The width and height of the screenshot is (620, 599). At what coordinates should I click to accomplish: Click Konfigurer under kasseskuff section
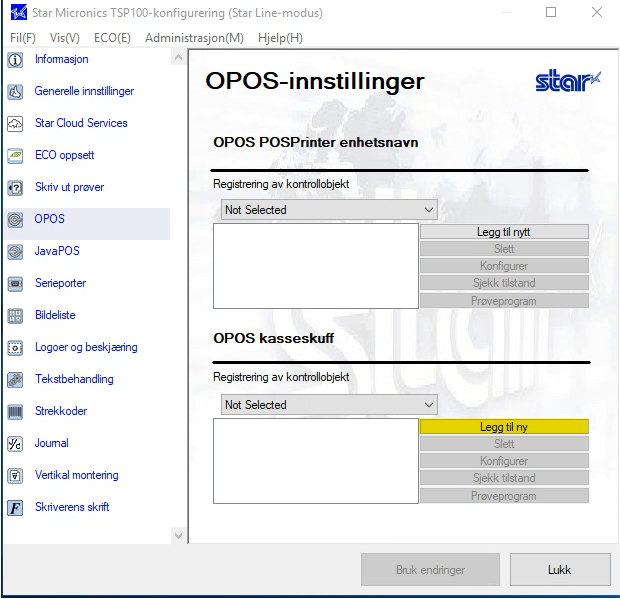point(504,461)
